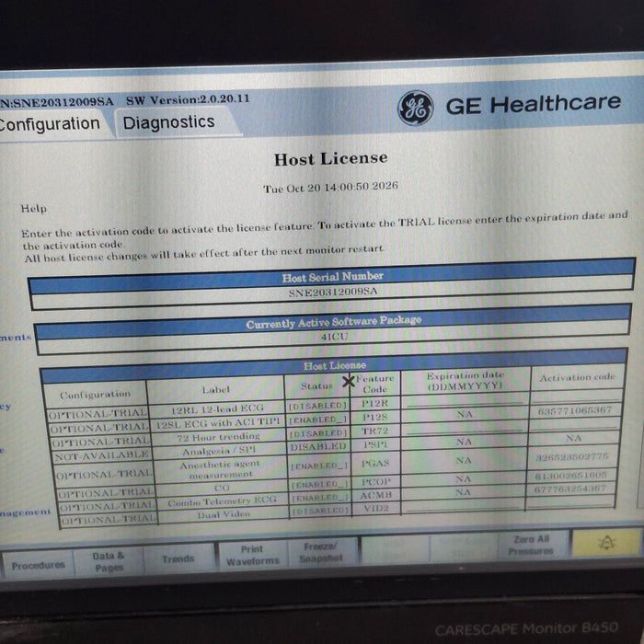Select feature code VID2
Screen dimensions: 644x644
[x=376, y=509]
